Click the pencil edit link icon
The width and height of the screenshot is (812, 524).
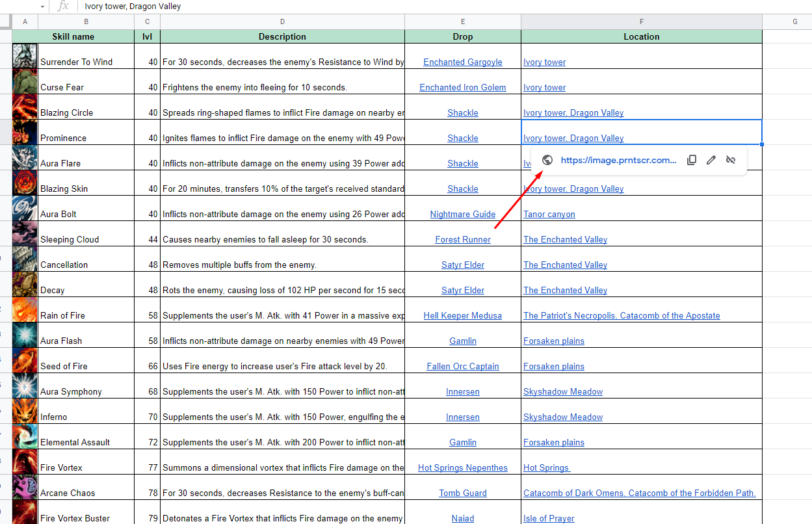pos(711,160)
